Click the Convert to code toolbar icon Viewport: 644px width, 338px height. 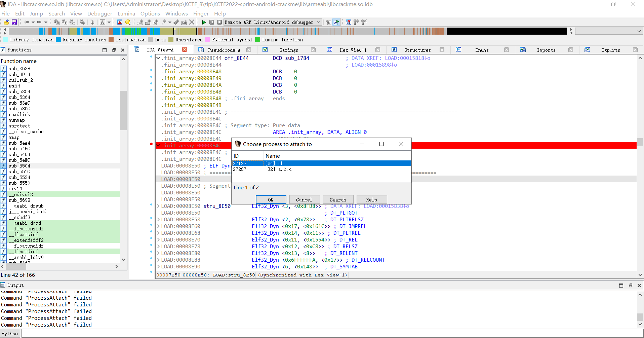click(x=140, y=22)
